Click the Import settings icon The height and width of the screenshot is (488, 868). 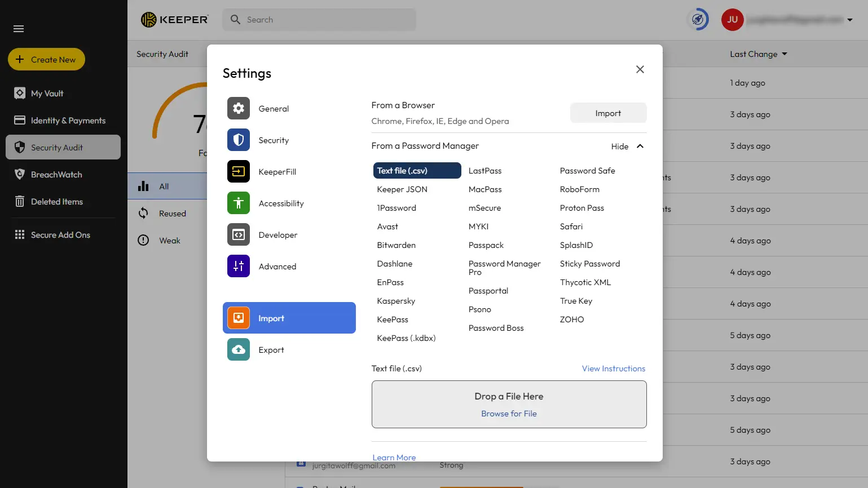tap(239, 318)
